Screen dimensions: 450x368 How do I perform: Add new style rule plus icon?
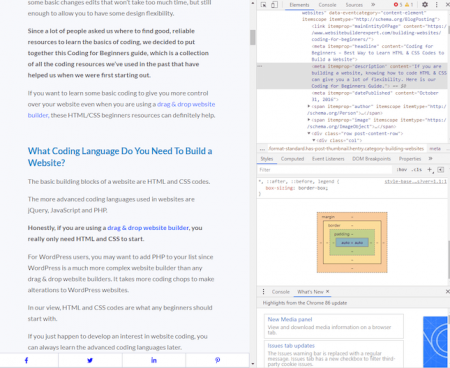pyautogui.click(x=430, y=170)
